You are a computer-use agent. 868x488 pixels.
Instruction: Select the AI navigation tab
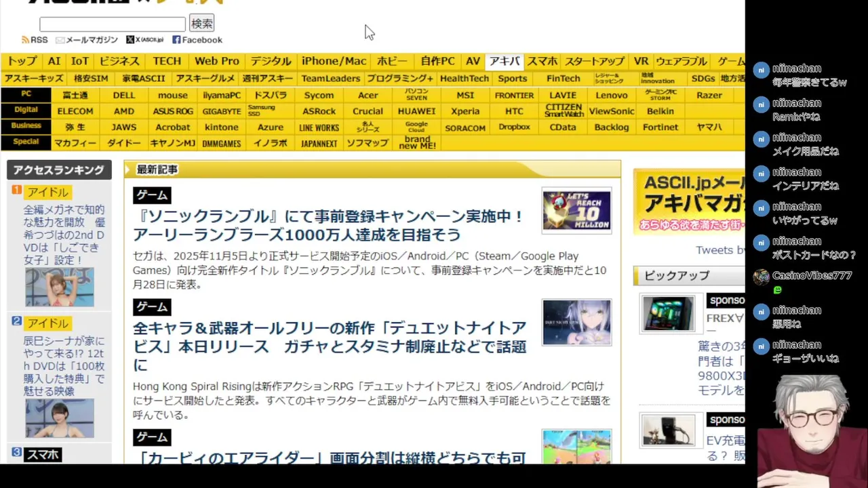(x=54, y=61)
